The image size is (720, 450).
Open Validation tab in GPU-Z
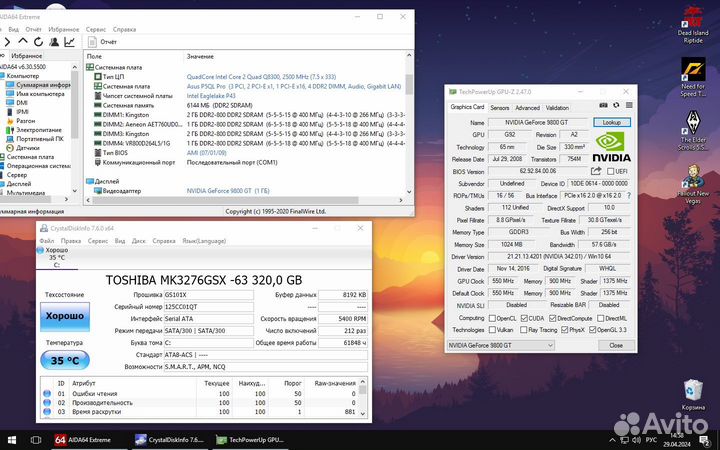point(557,108)
